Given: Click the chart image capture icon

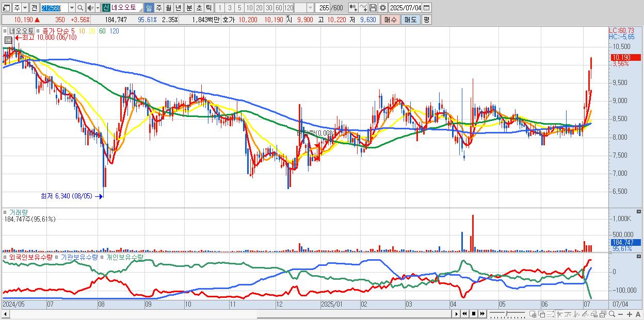Looking at the screenshot, I should [603, 314].
